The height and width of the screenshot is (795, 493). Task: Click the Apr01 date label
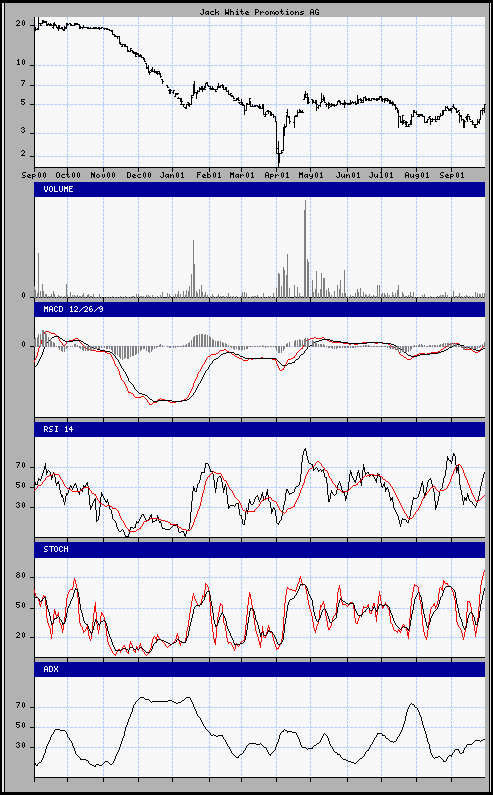(x=277, y=175)
